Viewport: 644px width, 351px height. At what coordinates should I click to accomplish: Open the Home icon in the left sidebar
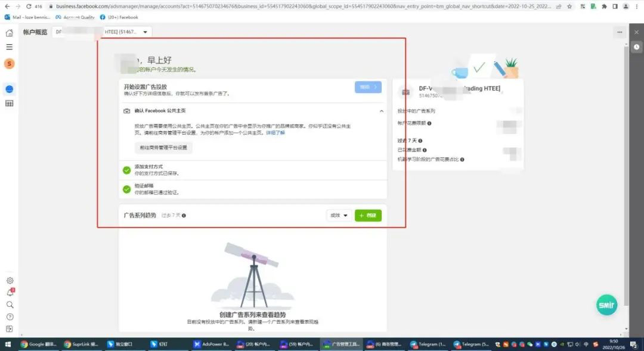[x=9, y=33]
